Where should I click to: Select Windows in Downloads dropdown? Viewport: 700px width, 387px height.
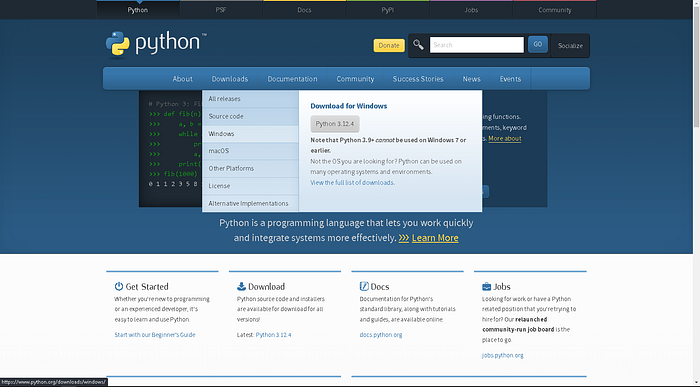pyautogui.click(x=250, y=133)
